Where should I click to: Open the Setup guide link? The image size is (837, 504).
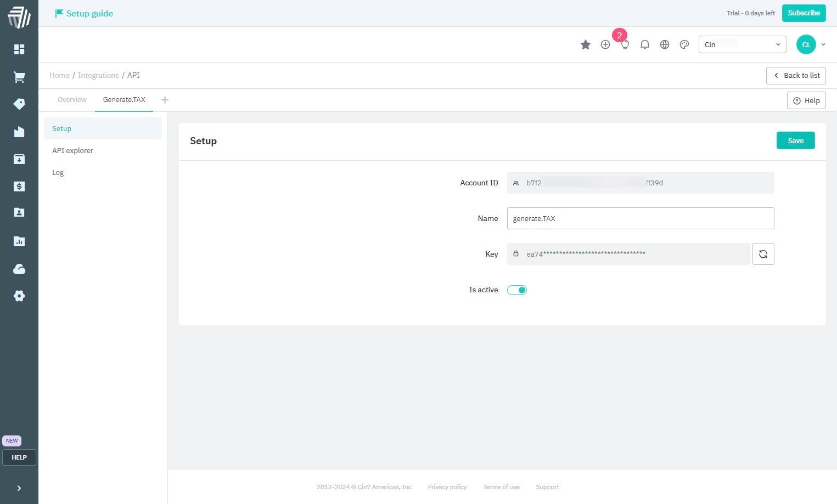click(x=84, y=13)
